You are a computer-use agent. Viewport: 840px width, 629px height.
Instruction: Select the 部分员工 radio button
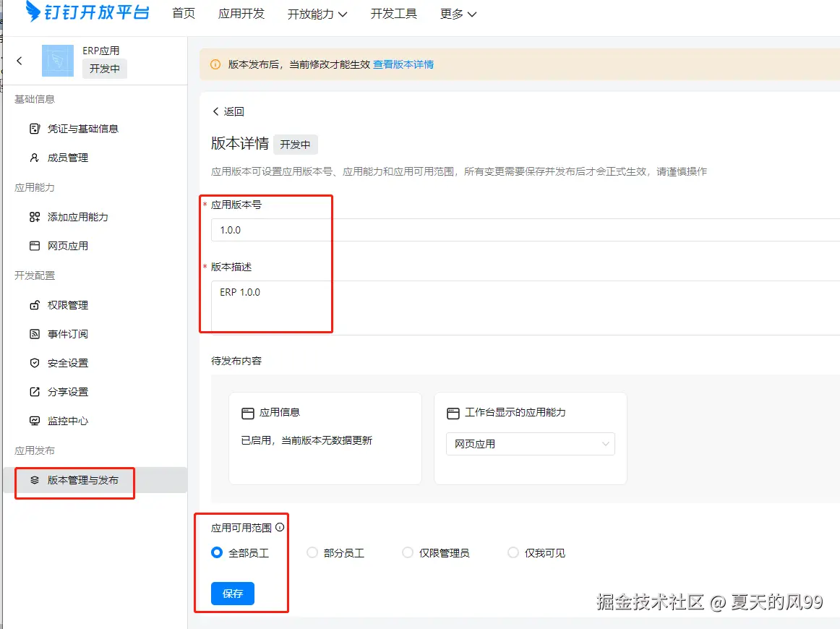tap(312, 552)
